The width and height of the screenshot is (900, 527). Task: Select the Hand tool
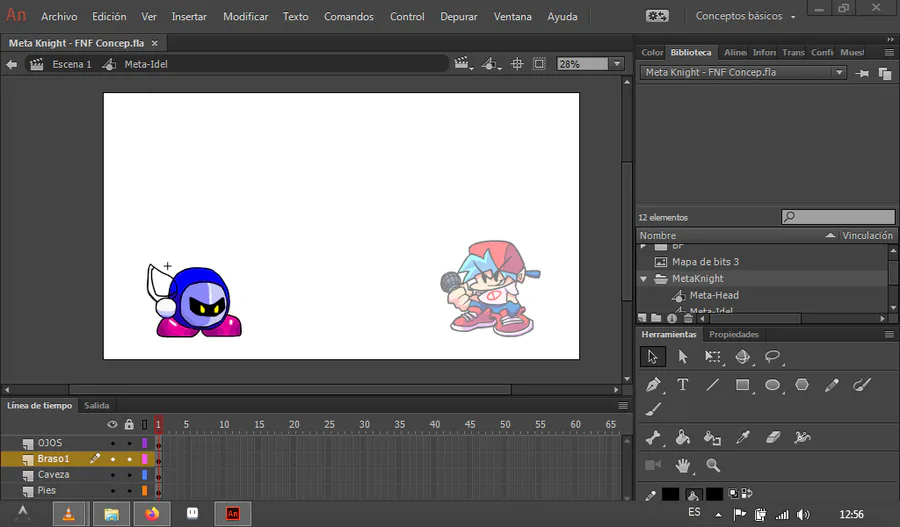coord(682,465)
